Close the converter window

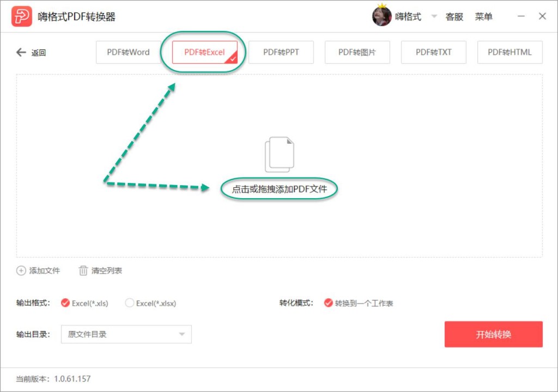542,16
